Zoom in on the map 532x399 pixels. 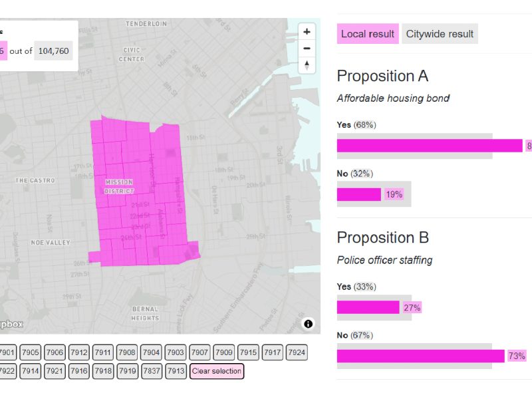click(306, 31)
